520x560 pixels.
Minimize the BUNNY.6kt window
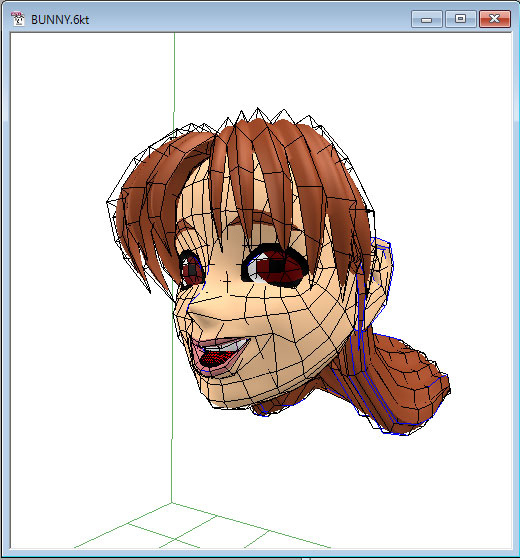(x=426, y=19)
